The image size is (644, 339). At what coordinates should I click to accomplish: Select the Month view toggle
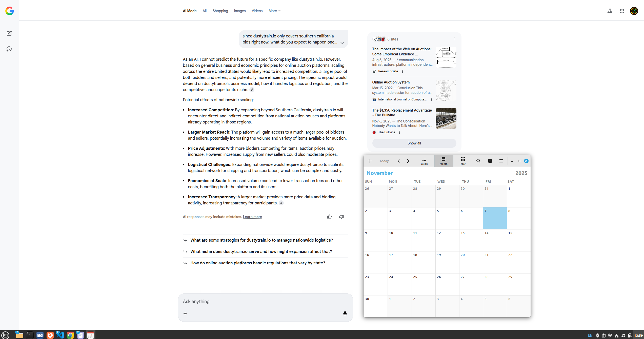pyautogui.click(x=443, y=161)
